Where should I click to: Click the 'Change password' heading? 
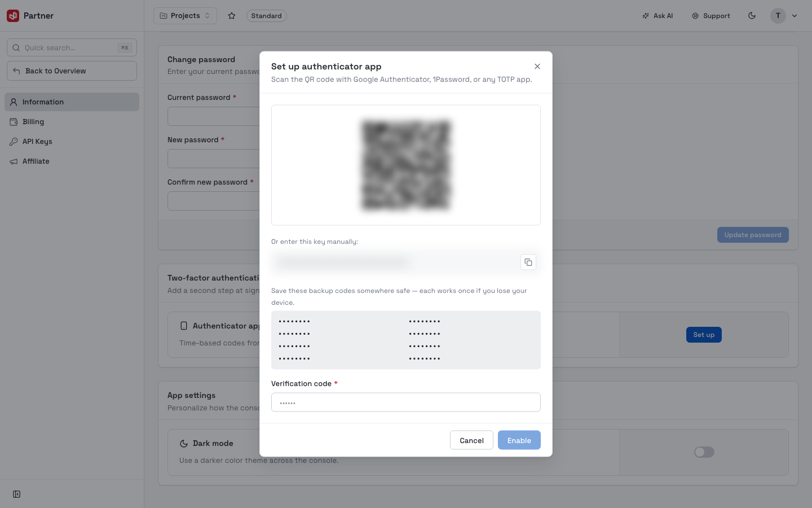201,59
